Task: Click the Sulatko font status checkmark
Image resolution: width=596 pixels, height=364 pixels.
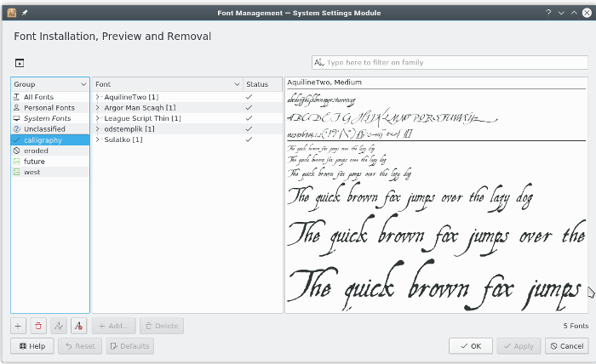Action: pos(249,139)
